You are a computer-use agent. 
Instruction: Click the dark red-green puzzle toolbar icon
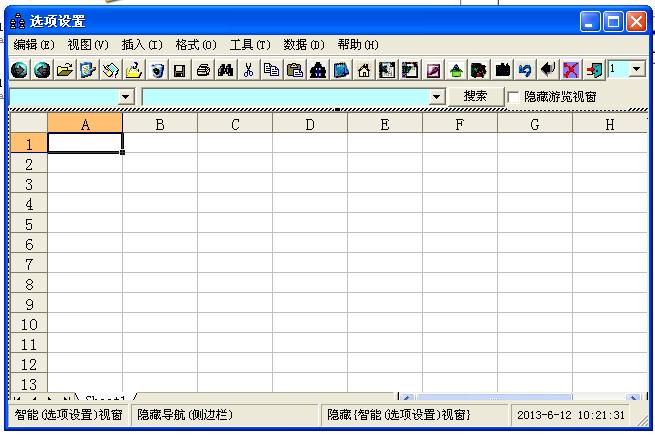(x=479, y=70)
